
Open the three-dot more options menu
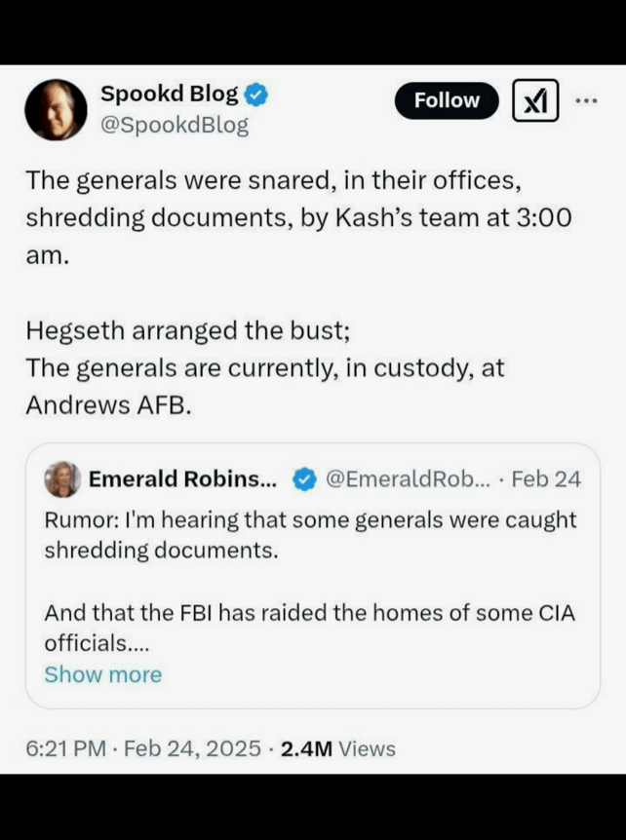(x=586, y=100)
